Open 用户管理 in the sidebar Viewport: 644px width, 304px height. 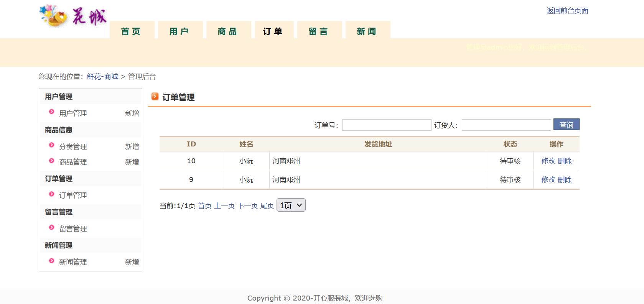(73, 113)
